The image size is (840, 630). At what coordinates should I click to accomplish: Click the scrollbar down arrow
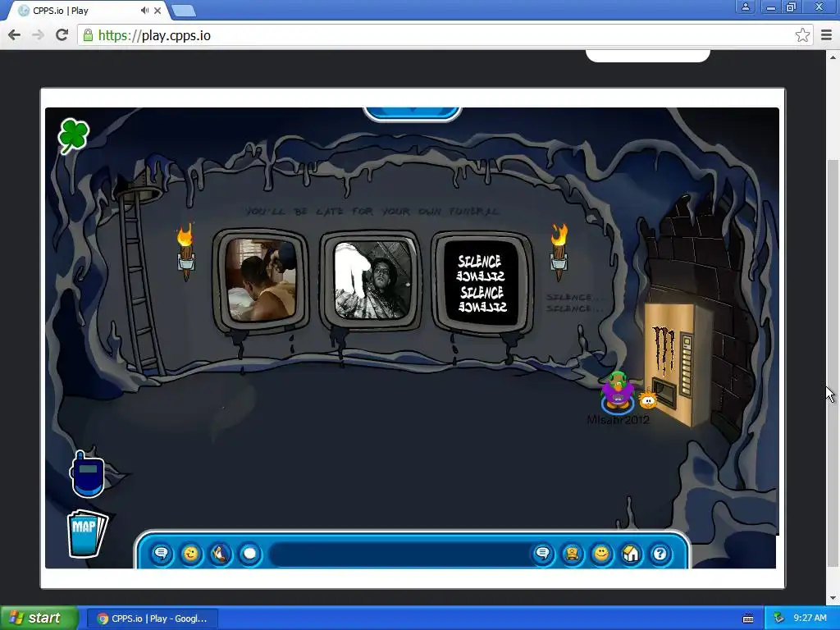pyautogui.click(x=832, y=598)
